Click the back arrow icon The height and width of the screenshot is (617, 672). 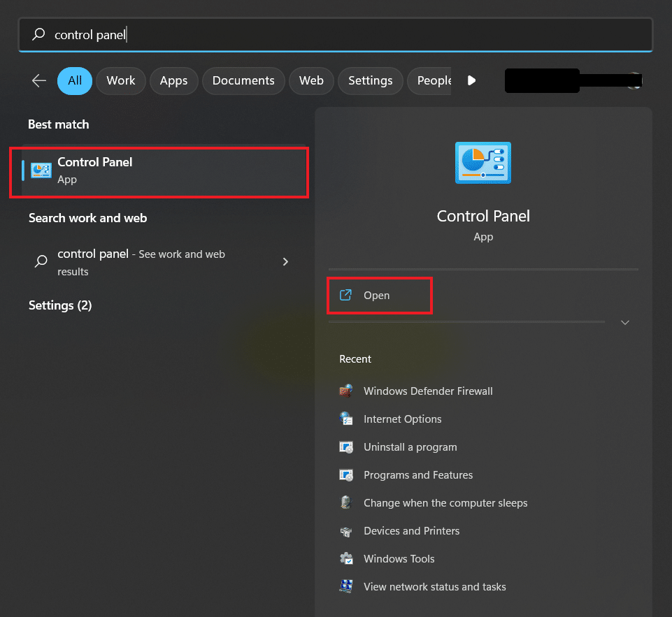(39, 80)
